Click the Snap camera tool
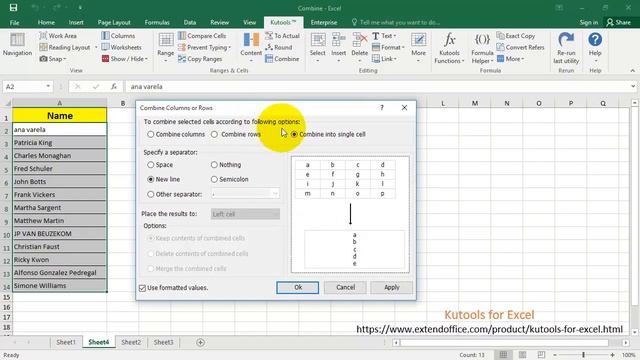 [x=52, y=59]
